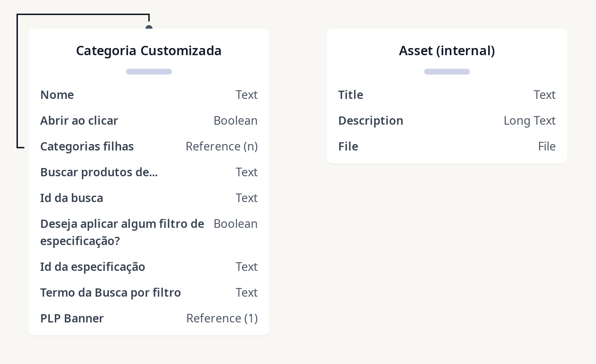This screenshot has height=364, width=596.
Task: Click the File type value in Asset card
Action: pos(547,147)
